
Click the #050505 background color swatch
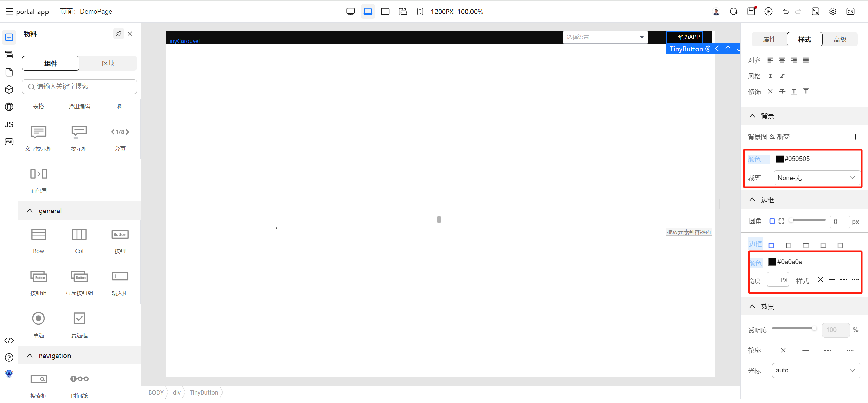click(x=779, y=159)
